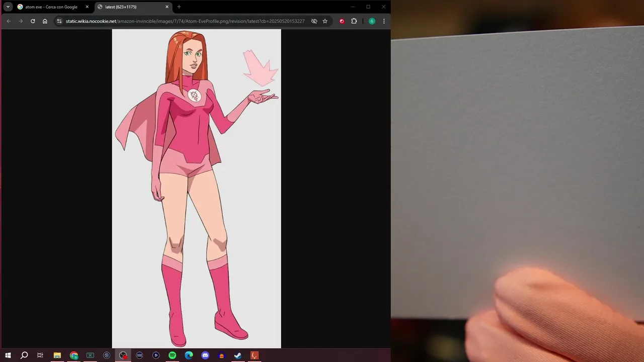The height and width of the screenshot is (362, 644).
Task: Maximize the Chrome window
Action: pyautogui.click(x=368, y=7)
